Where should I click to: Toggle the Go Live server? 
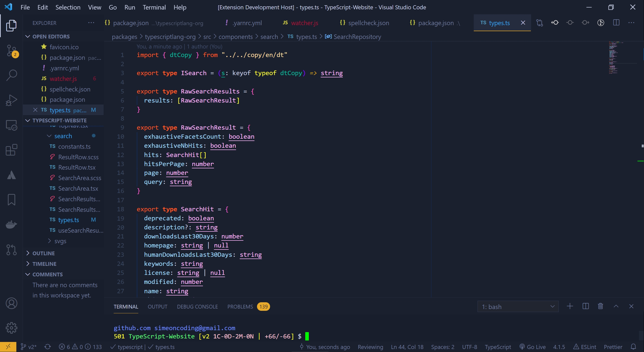[533, 347]
